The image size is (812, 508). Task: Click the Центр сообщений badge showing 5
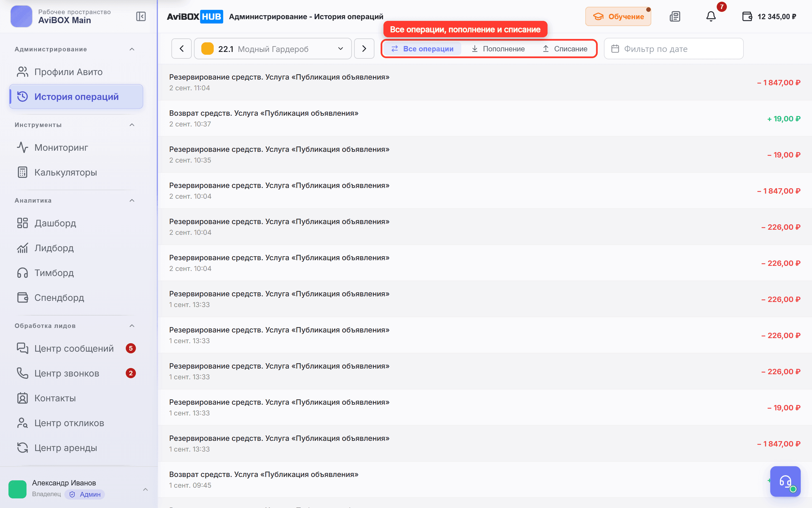pos(131,349)
